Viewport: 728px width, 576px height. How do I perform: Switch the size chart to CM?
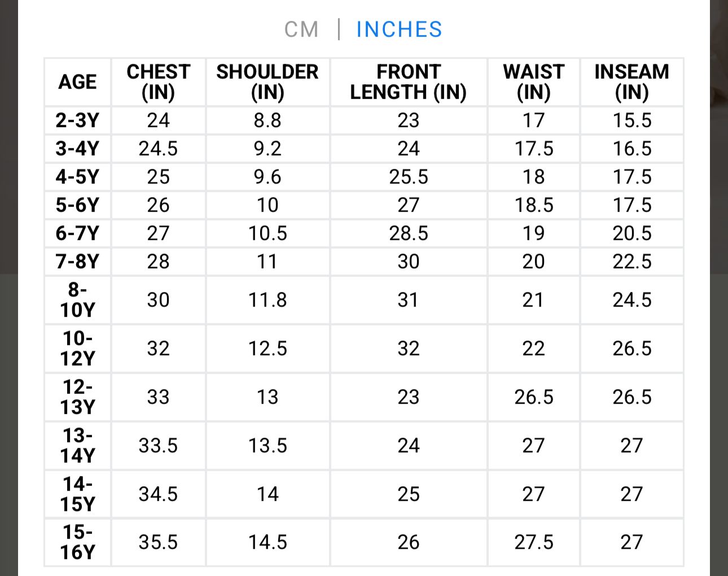[301, 29]
